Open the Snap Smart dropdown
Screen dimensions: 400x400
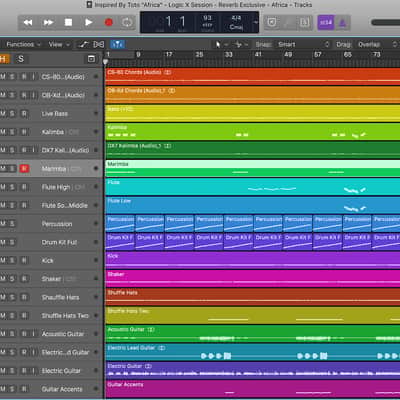click(x=303, y=44)
